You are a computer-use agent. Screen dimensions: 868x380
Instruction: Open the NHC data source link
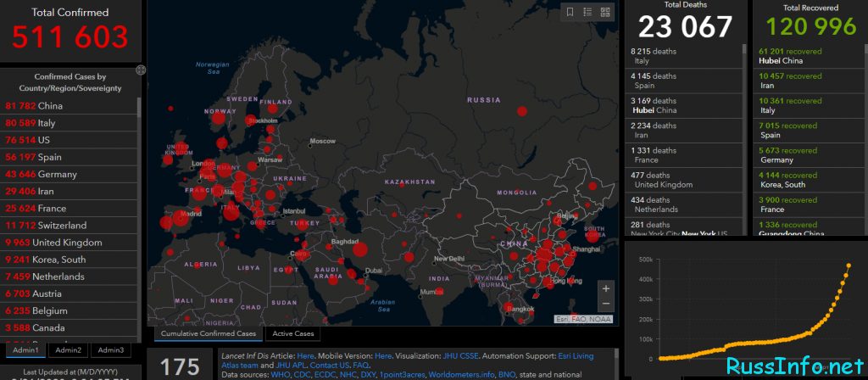tap(349, 375)
